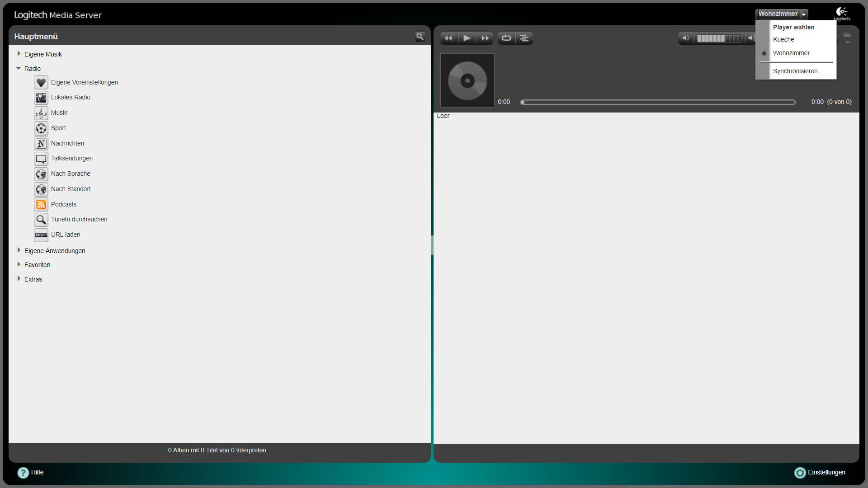Click the TuneIn durchsuchen magnifier icon
The height and width of the screenshot is (488, 868).
41,220
